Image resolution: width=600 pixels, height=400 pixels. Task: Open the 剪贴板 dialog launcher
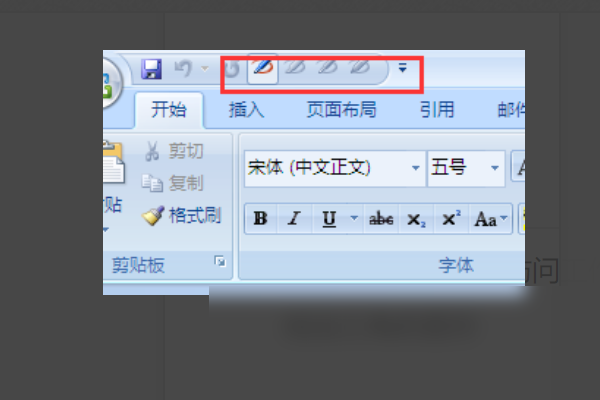(x=220, y=261)
